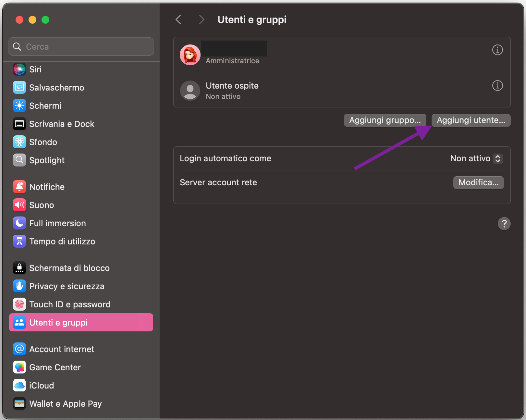Open Privacy e sicurezza settings

pos(67,286)
